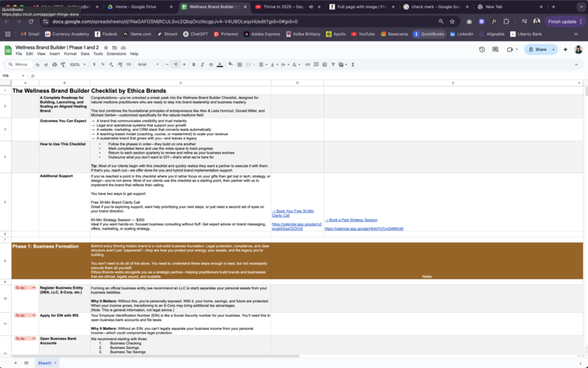The image size is (588, 368).
Task: Open the Extensions menu
Action: 116,54
